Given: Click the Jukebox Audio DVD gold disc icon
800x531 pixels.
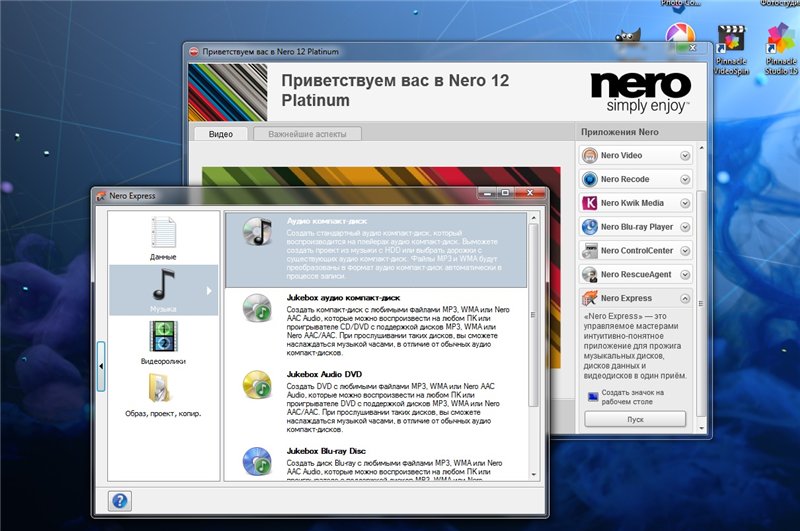Looking at the screenshot, I should pyautogui.click(x=257, y=385).
